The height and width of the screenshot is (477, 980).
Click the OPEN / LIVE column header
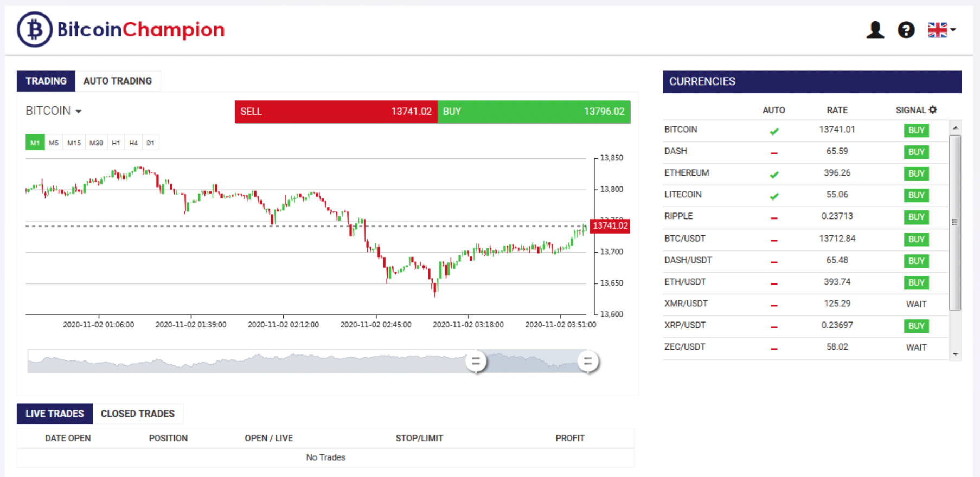[x=268, y=438]
